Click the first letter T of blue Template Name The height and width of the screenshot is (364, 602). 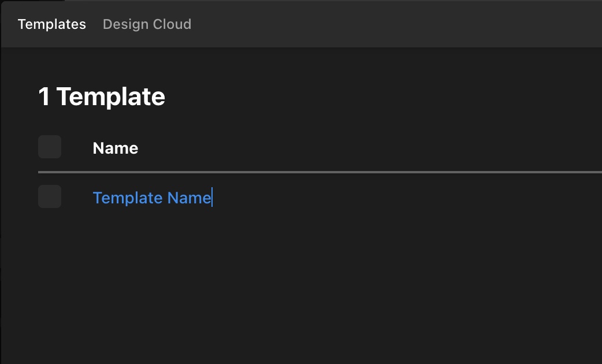click(97, 198)
